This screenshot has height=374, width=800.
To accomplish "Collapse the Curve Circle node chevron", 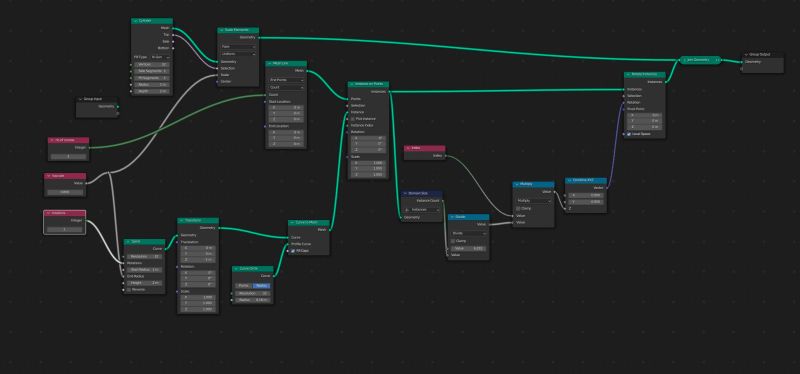I will click(236, 269).
